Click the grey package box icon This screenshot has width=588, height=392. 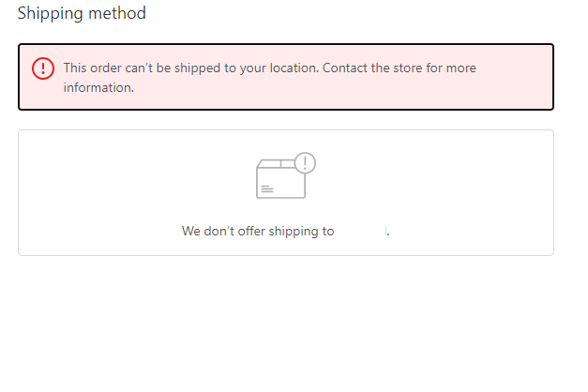(280, 179)
